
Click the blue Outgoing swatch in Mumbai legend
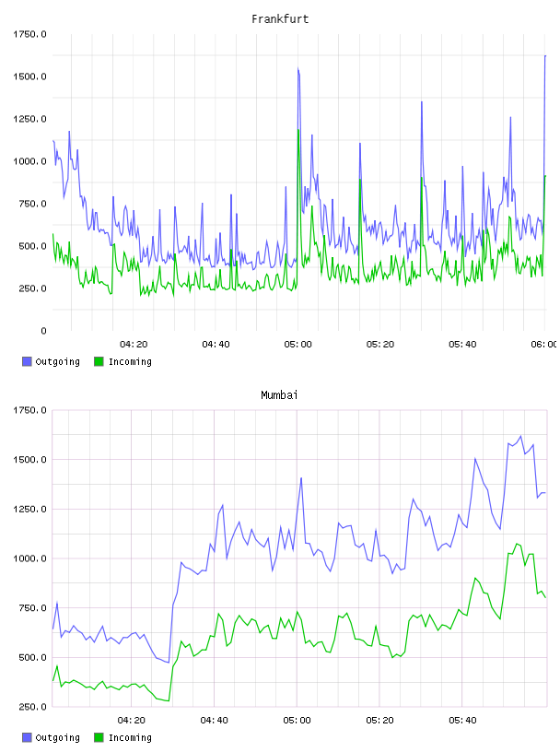tap(27, 737)
